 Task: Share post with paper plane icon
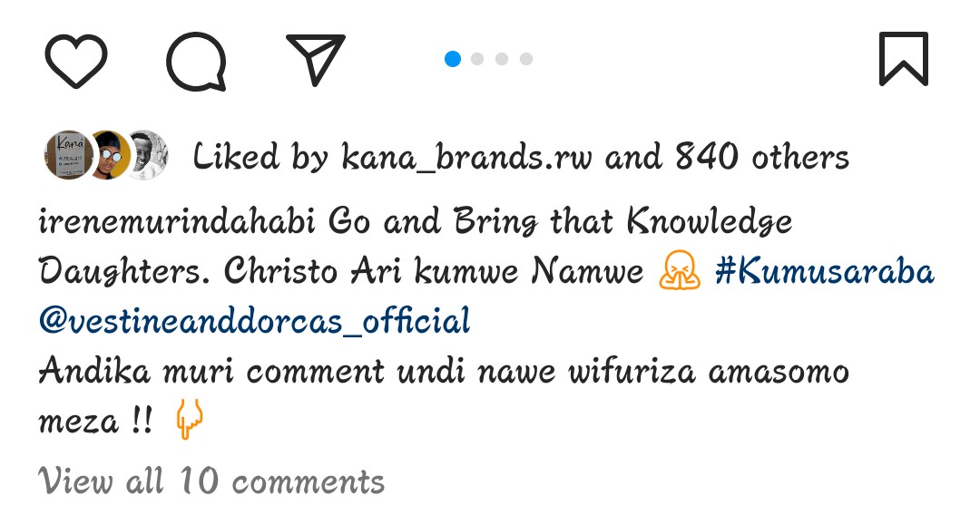(x=316, y=59)
